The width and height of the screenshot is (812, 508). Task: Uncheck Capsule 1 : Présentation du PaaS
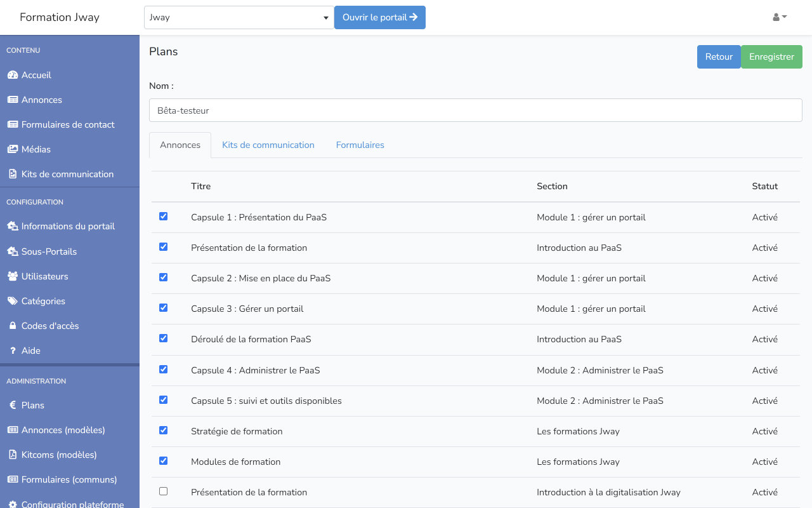coord(163,217)
